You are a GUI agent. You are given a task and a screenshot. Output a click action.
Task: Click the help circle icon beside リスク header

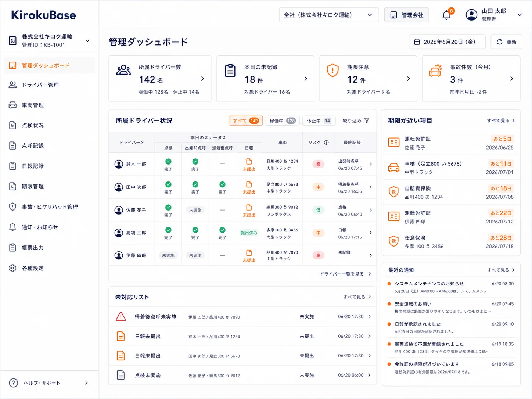326,143
